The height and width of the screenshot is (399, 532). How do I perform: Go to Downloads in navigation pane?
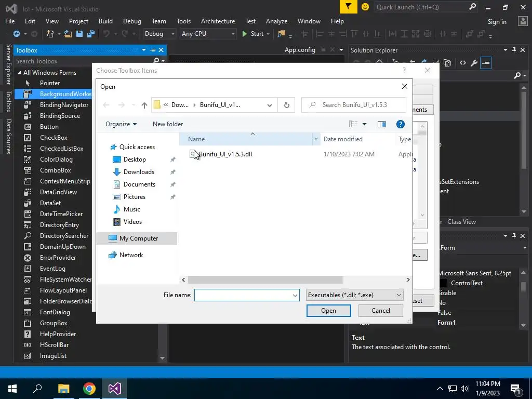(138, 172)
